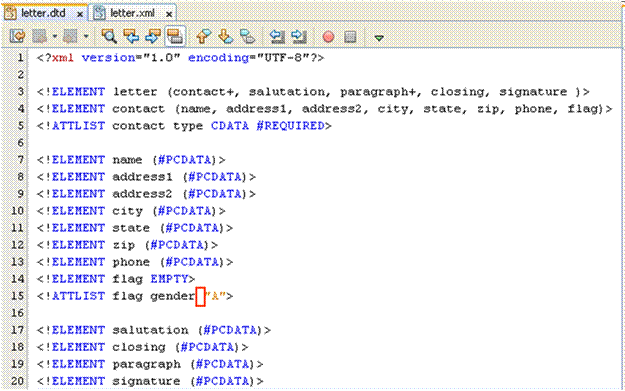
Task: Click the 'closing' element declaration on line 18
Action: pyautogui.click(x=142, y=347)
